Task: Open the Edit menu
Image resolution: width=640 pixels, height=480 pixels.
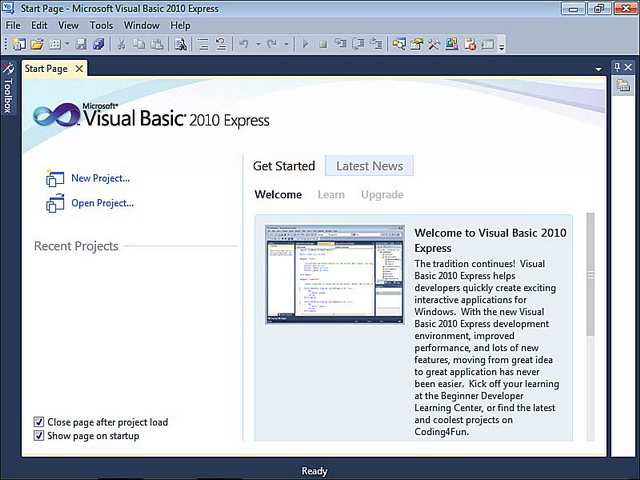Action: (x=39, y=25)
